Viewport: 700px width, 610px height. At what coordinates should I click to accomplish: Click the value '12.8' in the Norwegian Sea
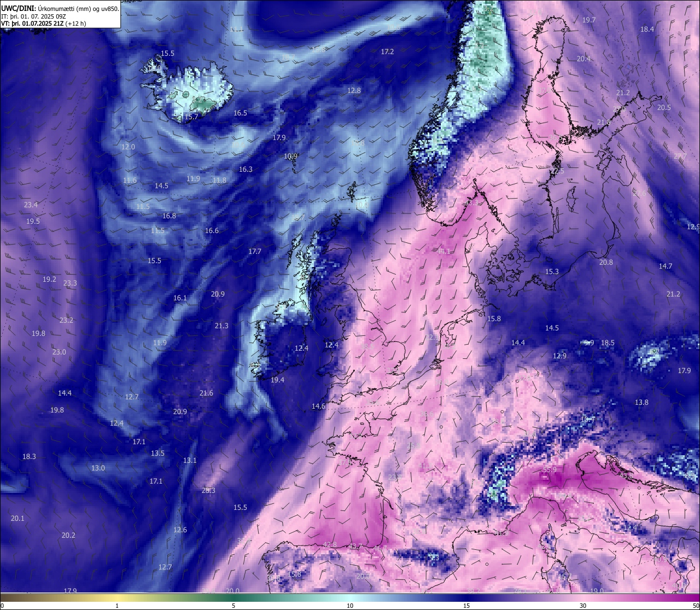click(354, 90)
